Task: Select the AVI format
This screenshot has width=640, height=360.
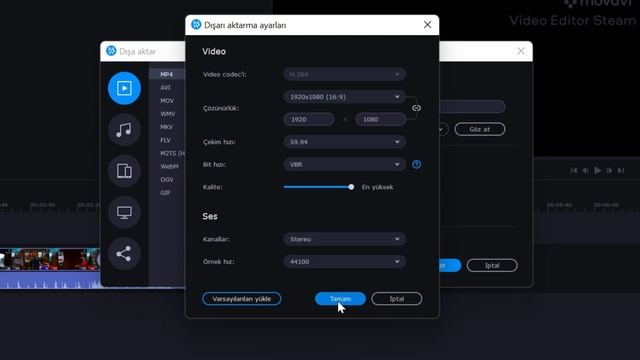Action: pyautogui.click(x=165, y=88)
